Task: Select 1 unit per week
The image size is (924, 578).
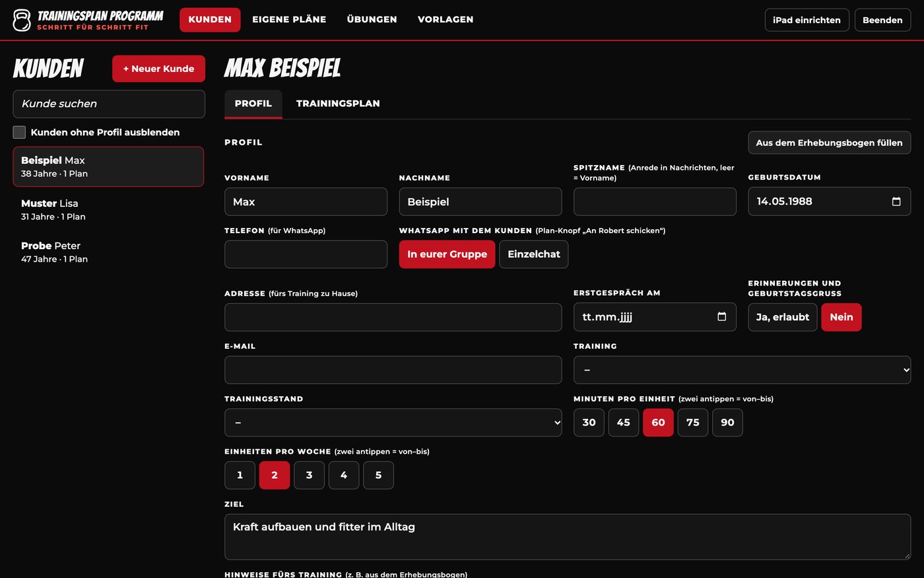Action: (x=240, y=475)
